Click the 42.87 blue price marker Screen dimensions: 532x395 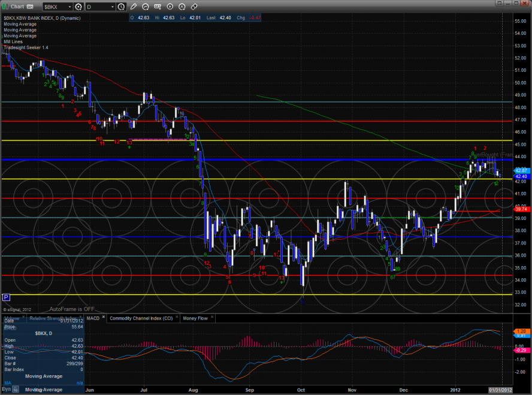[521, 170]
